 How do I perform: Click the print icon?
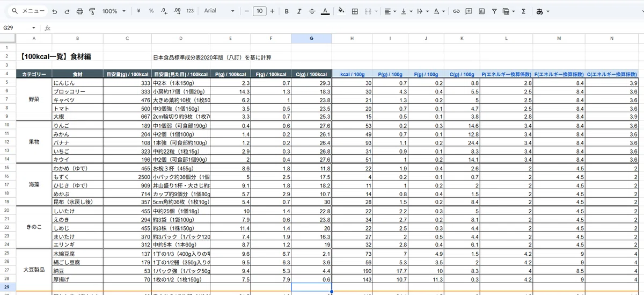coord(80,11)
